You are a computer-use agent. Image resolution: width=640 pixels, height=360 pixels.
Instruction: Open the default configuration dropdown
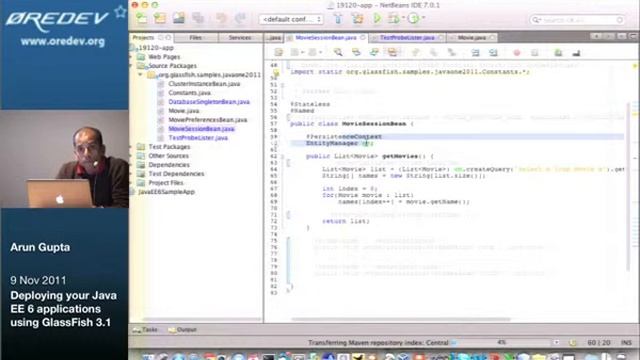[x=291, y=19]
